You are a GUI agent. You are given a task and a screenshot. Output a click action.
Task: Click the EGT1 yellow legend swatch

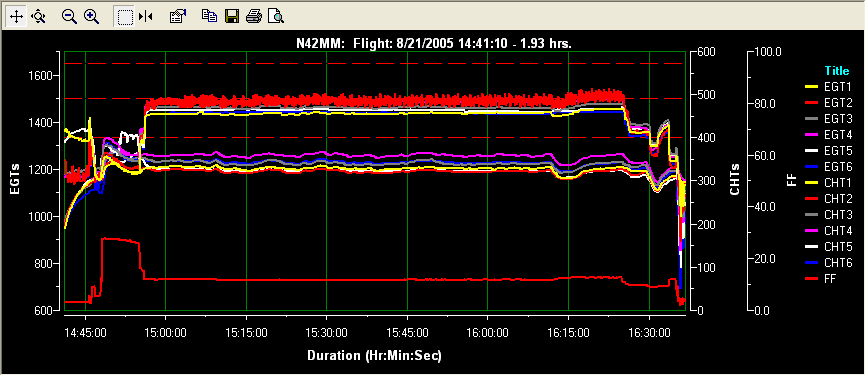(811, 87)
